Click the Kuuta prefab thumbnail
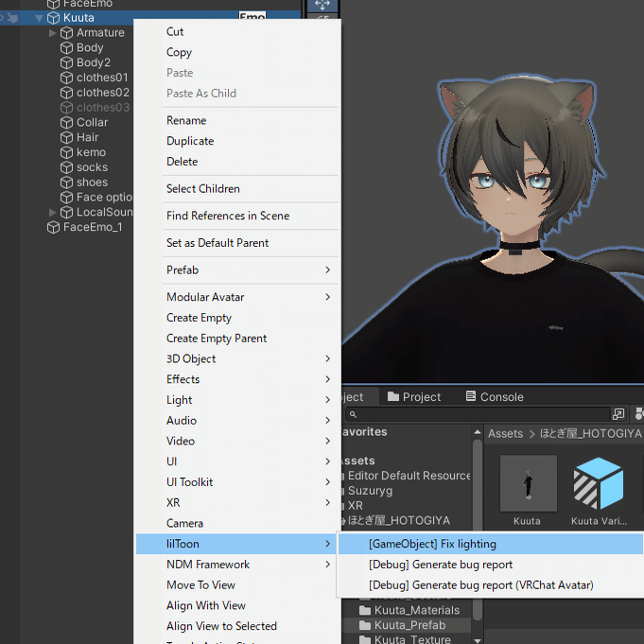 pos(529,483)
